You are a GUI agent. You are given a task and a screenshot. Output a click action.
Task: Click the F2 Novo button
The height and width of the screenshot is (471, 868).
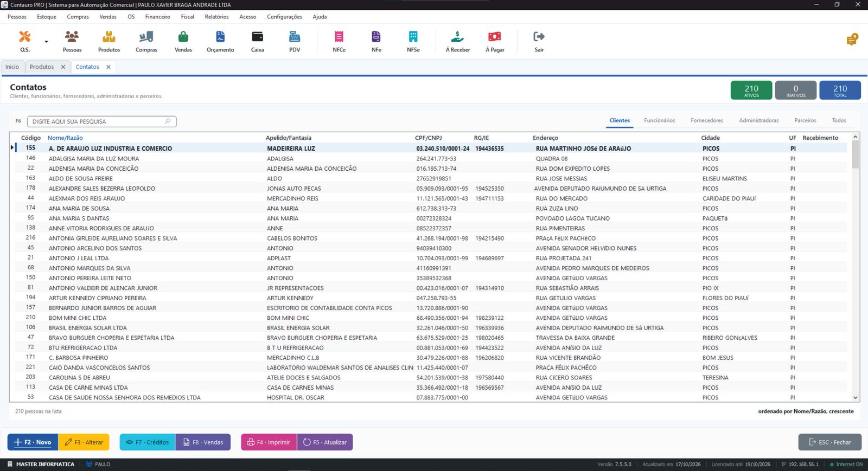33,442
